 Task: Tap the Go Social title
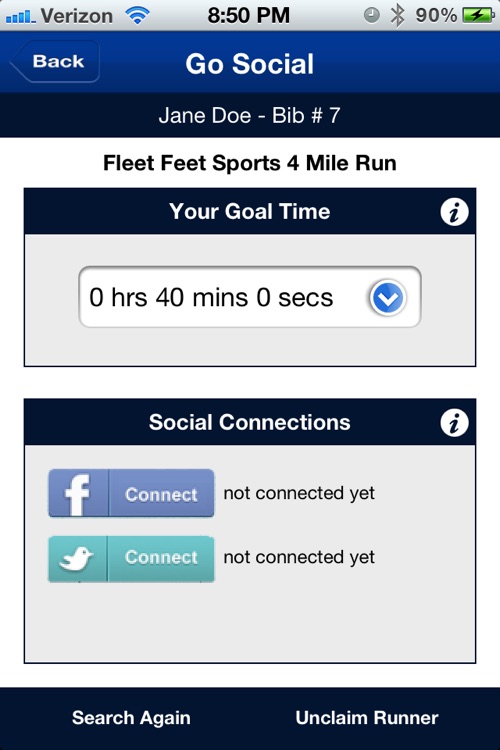(250, 64)
